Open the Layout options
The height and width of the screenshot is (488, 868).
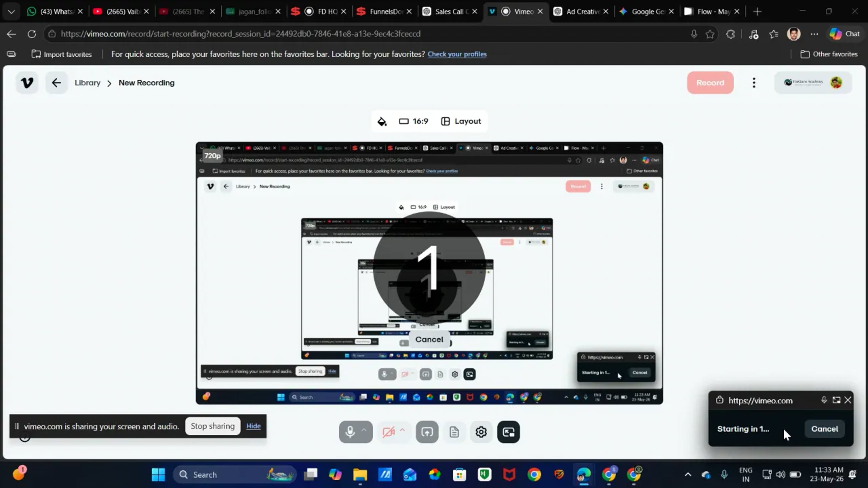point(461,121)
